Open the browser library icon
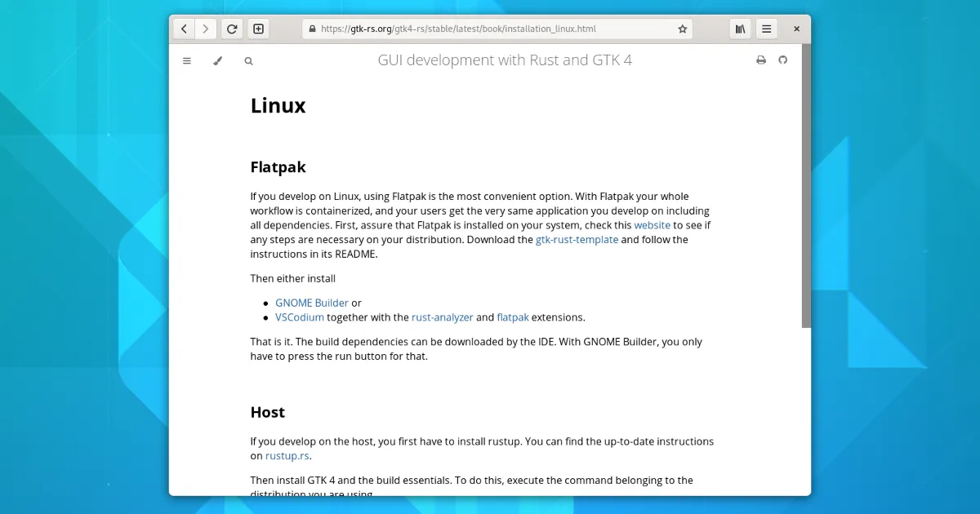The width and height of the screenshot is (980, 514). tap(740, 29)
